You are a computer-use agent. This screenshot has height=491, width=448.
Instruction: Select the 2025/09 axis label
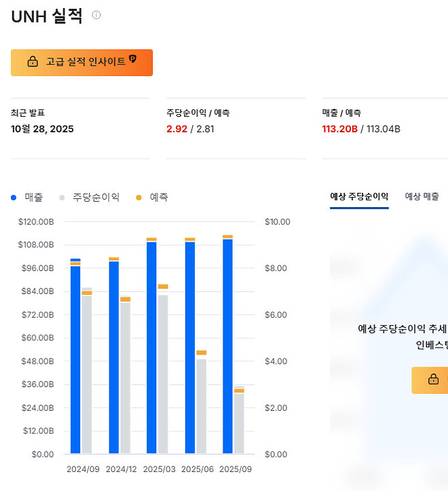236,469
